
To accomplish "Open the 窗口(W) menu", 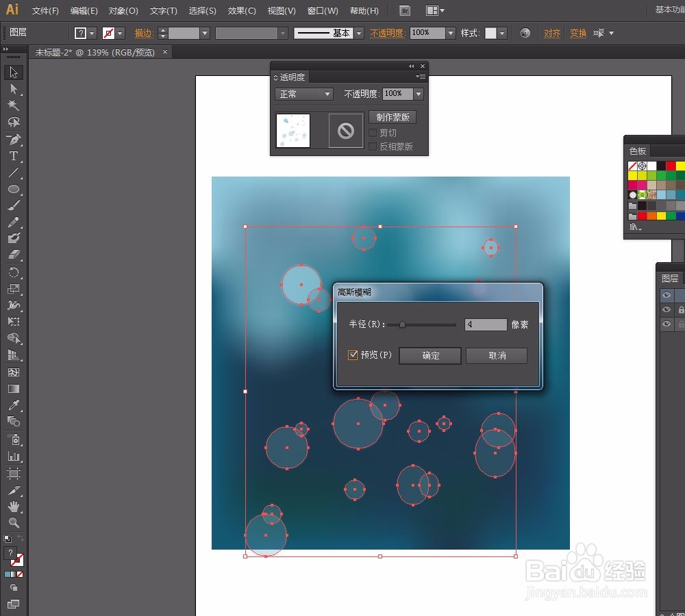I will pyautogui.click(x=323, y=11).
